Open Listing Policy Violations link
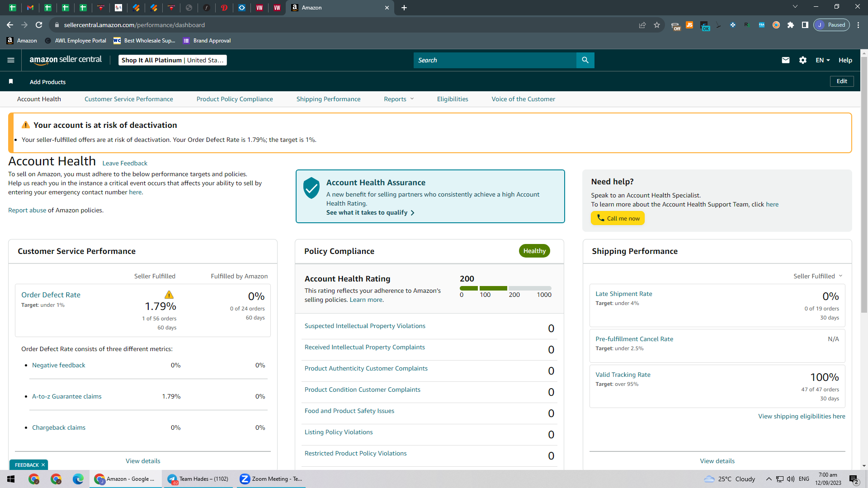 339,432
